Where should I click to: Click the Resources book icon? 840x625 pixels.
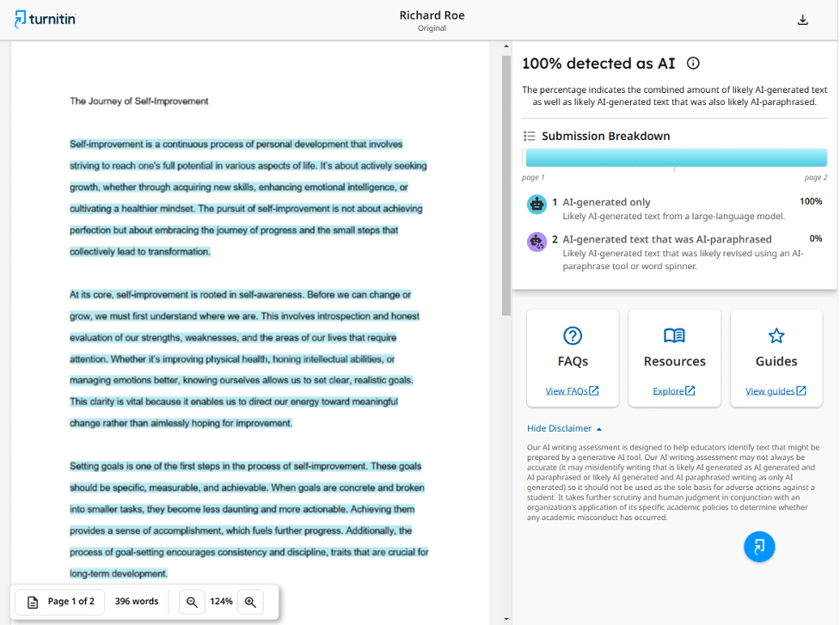674,335
